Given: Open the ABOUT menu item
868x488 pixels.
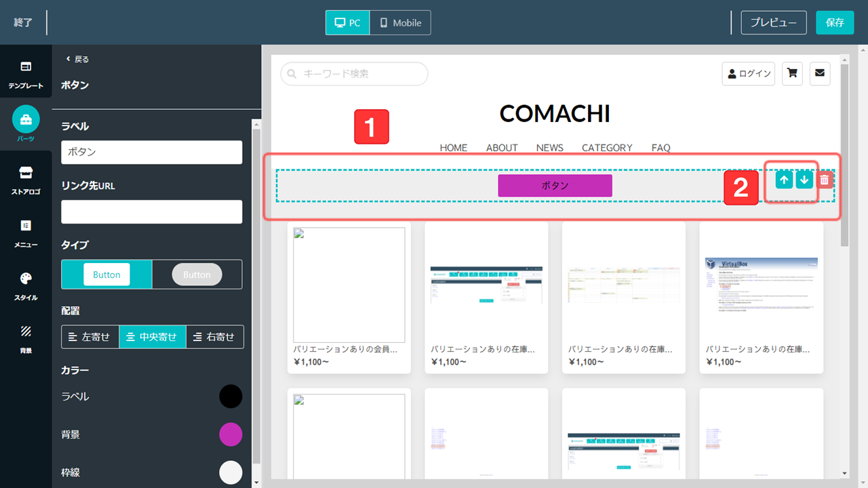Looking at the screenshot, I should 502,147.
